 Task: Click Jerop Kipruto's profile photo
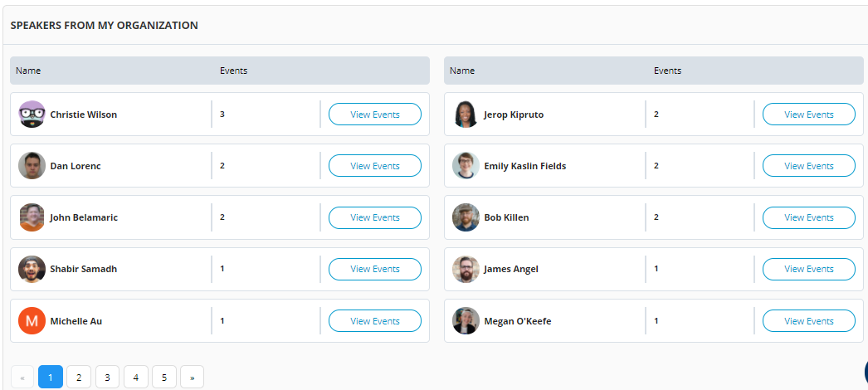pyautogui.click(x=466, y=114)
